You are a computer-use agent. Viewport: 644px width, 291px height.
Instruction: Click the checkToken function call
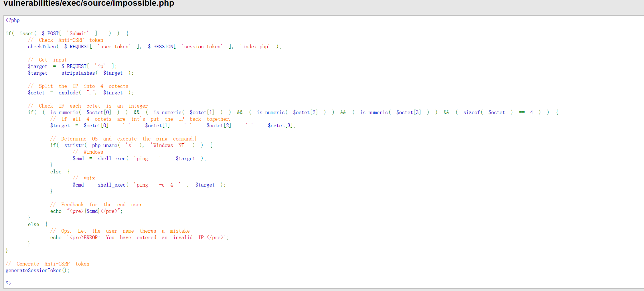42,47
